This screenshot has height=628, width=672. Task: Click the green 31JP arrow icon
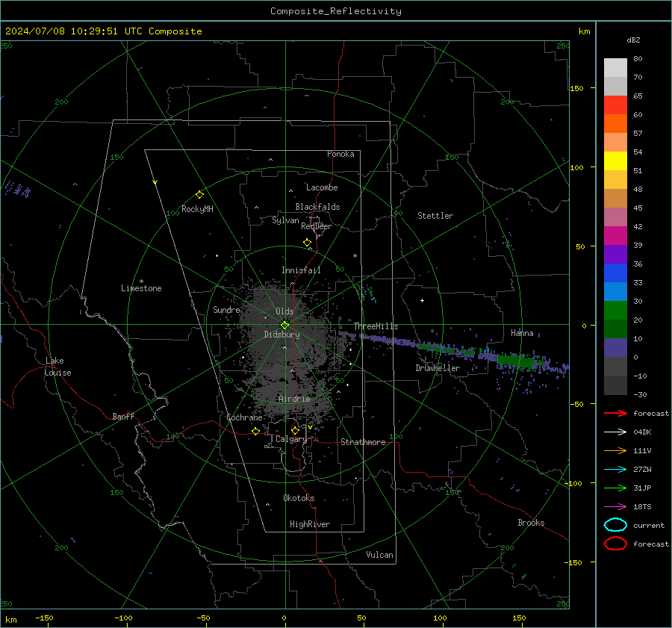(x=615, y=488)
